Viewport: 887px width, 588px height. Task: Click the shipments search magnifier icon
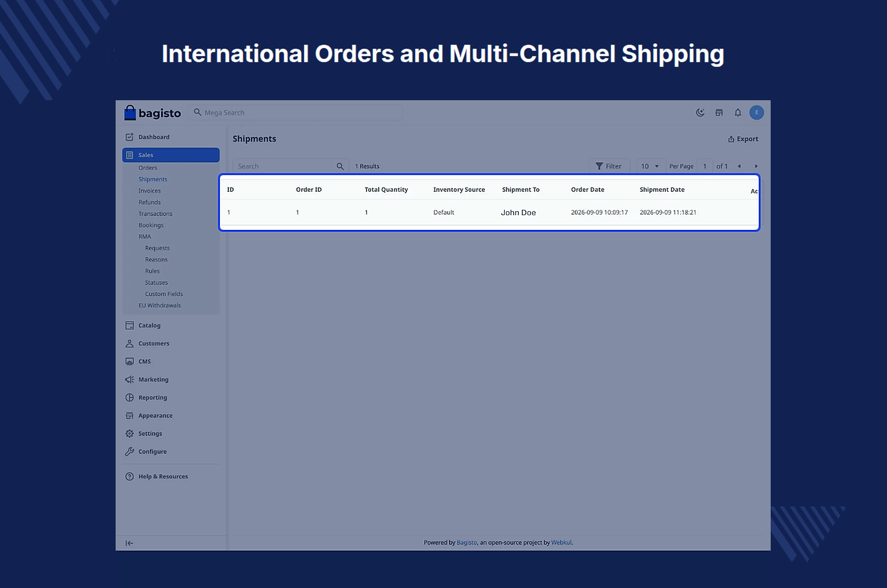click(x=340, y=166)
